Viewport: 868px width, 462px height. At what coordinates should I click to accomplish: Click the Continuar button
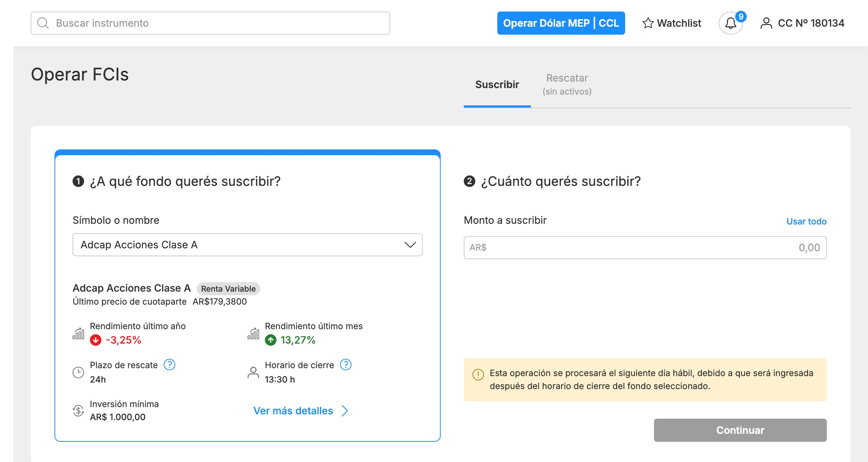click(x=740, y=430)
